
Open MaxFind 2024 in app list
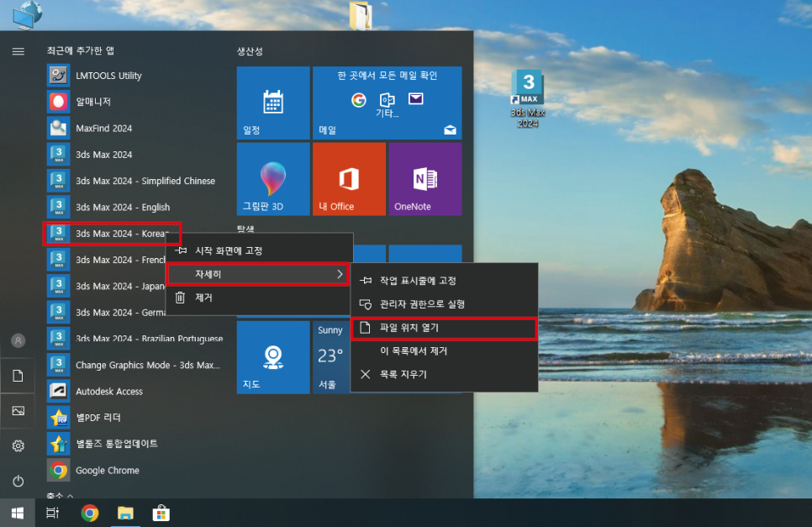(135, 129)
